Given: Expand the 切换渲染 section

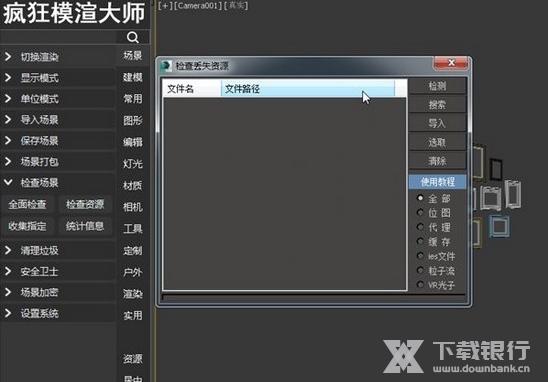Looking at the screenshot, I should [x=58, y=57].
